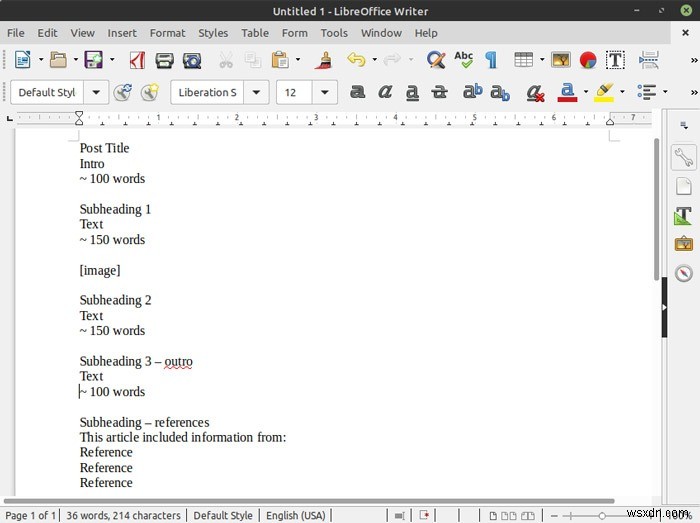The height and width of the screenshot is (523, 700).
Task: Open the sidebar Navigator deck
Action: point(683,273)
